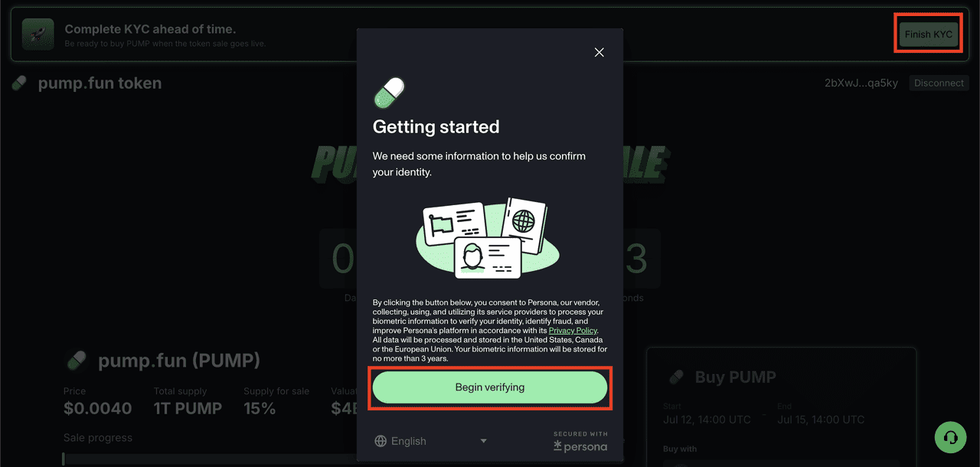Close the Persona verification dialog
This screenshot has width=980, height=467.
coord(599,52)
